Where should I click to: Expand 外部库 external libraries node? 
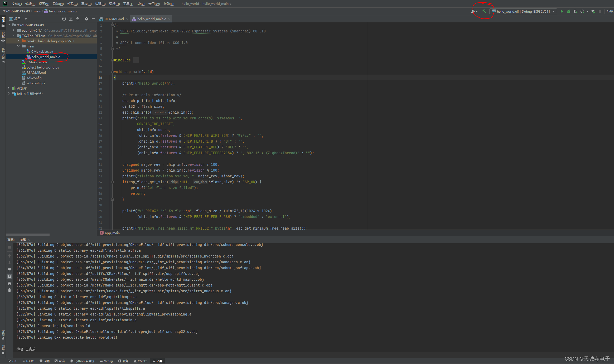click(9, 88)
